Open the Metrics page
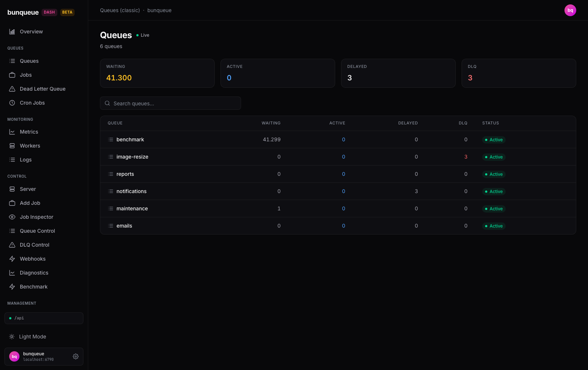 tap(44, 132)
